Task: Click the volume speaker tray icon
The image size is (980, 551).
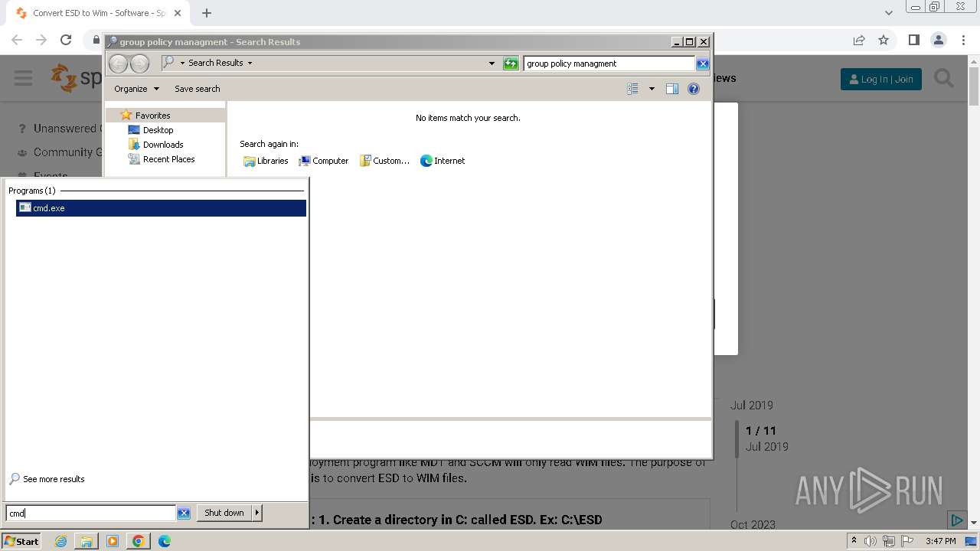Action: (871, 541)
